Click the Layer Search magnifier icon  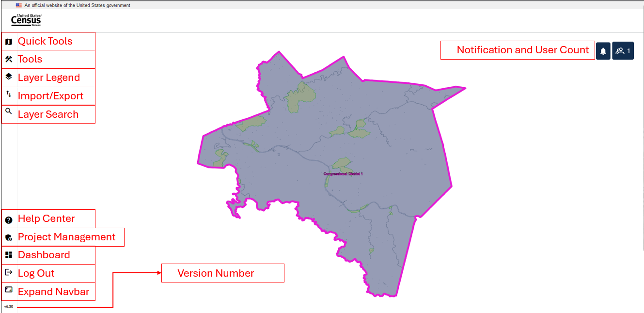click(x=8, y=112)
